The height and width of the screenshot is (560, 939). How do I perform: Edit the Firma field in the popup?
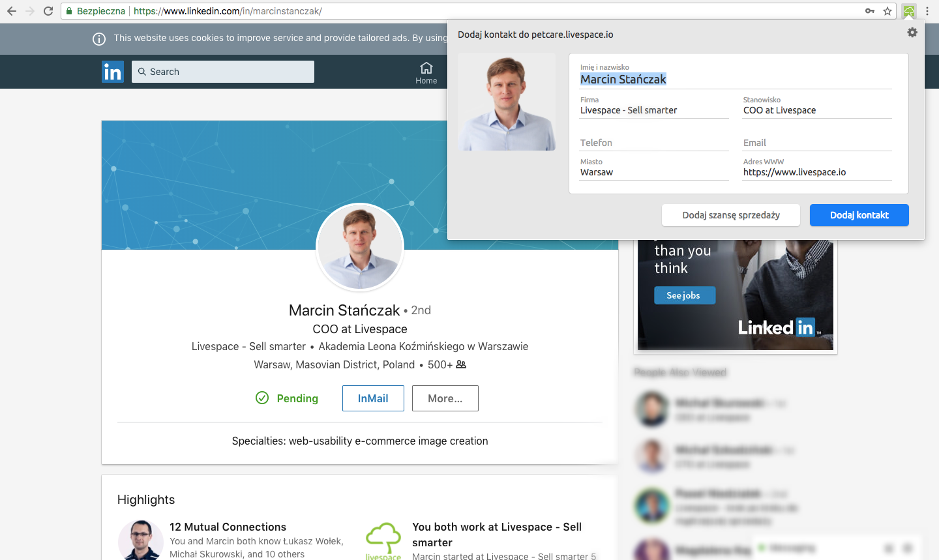tap(654, 111)
